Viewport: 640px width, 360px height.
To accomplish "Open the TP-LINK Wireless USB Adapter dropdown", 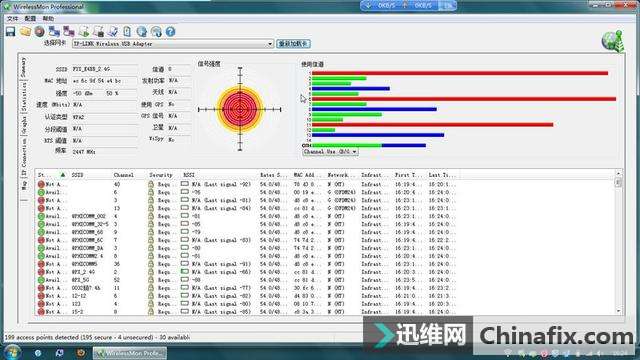I will coord(173,44).
